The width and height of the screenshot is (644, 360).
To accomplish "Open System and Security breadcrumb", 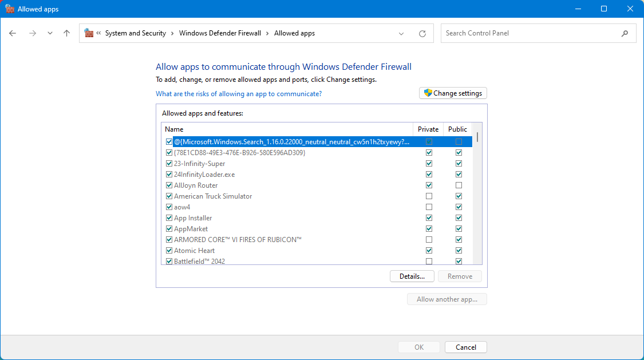I will tap(136, 33).
